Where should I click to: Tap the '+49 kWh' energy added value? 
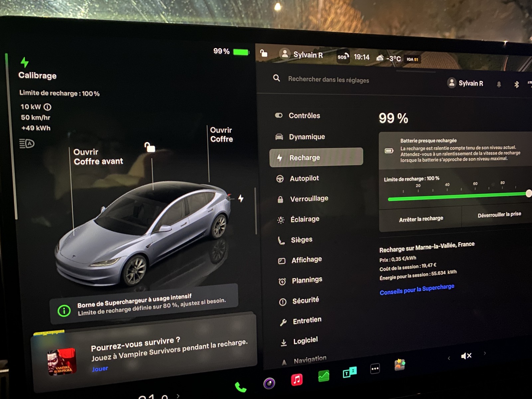(36, 128)
